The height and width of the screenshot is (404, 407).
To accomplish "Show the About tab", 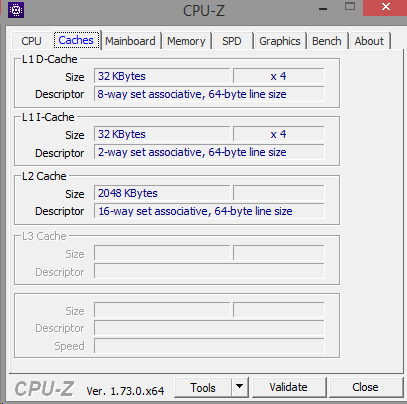I will (369, 41).
